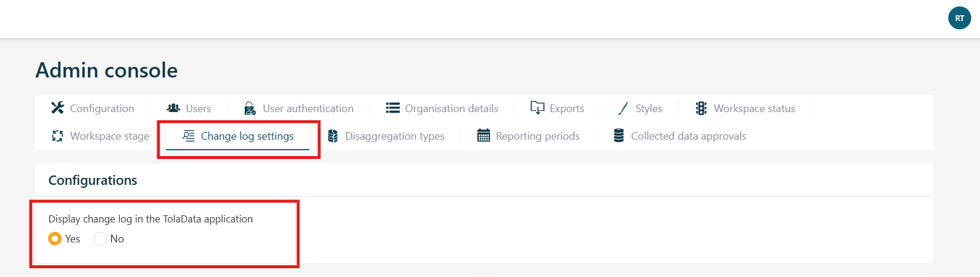
Task: Click the Change log settings tab icon
Action: [188, 136]
